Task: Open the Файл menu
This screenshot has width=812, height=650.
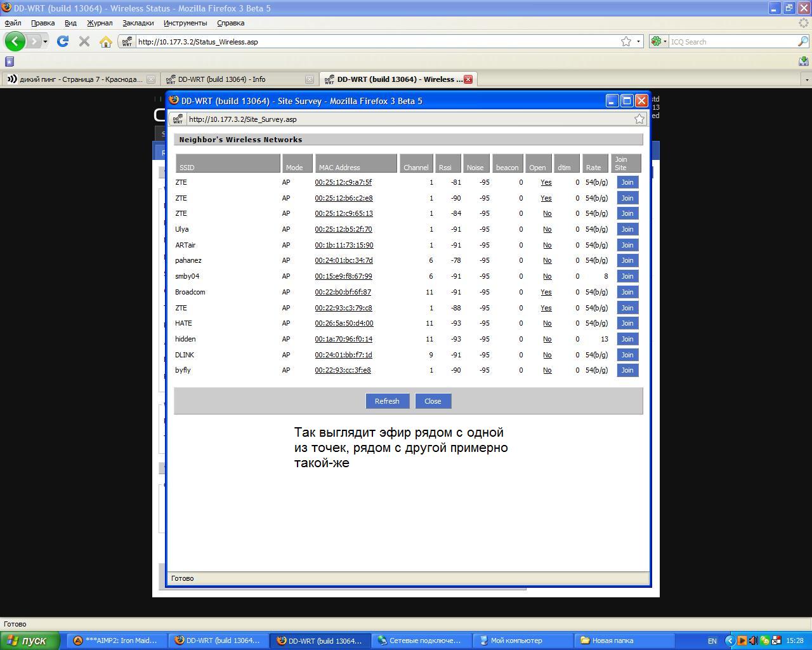Action: click(x=13, y=23)
